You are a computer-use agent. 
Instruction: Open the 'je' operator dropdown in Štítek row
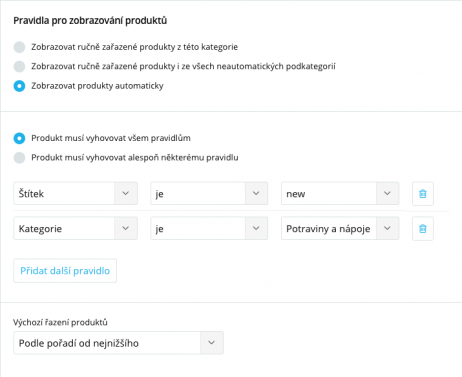tap(209, 193)
